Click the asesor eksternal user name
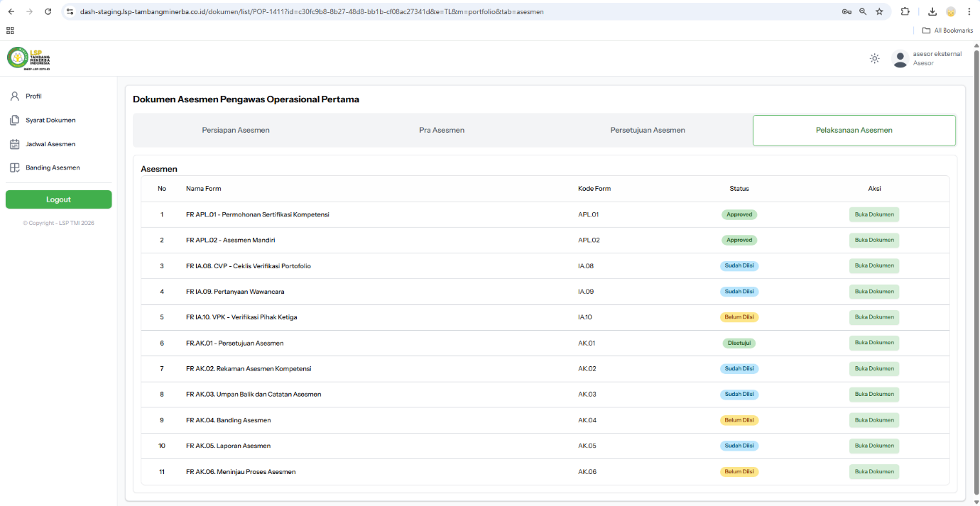Image resolution: width=980 pixels, height=506 pixels. [937, 54]
